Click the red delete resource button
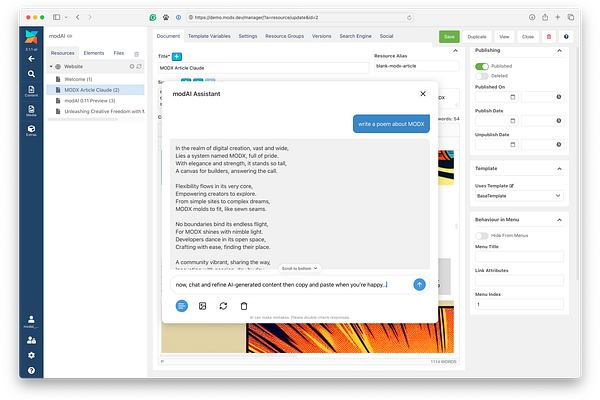 pyautogui.click(x=549, y=37)
